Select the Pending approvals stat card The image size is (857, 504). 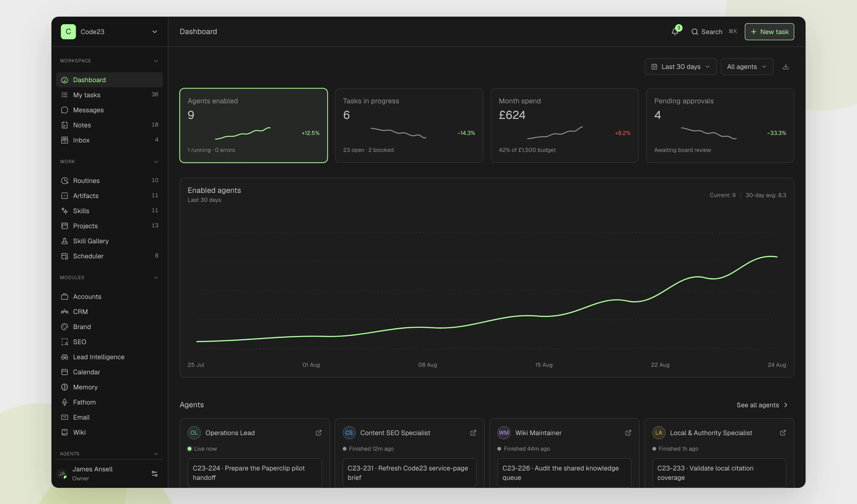click(x=720, y=125)
